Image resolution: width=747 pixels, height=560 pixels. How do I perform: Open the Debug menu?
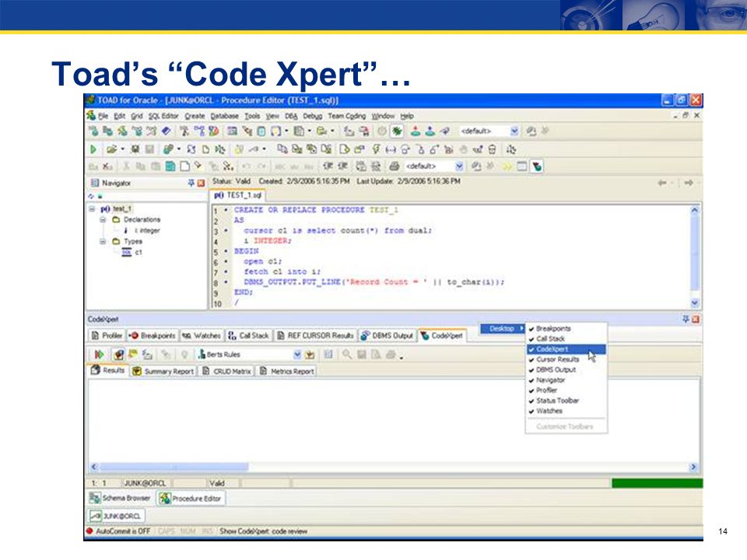[313, 116]
